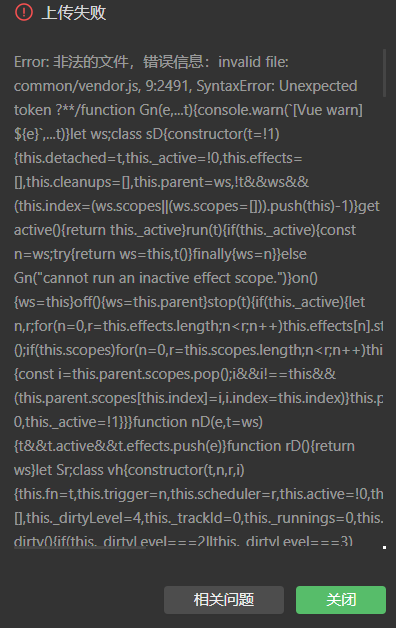
Task: Click the 'common/vendor.js, 9:2491' file path text
Action: 101,86
